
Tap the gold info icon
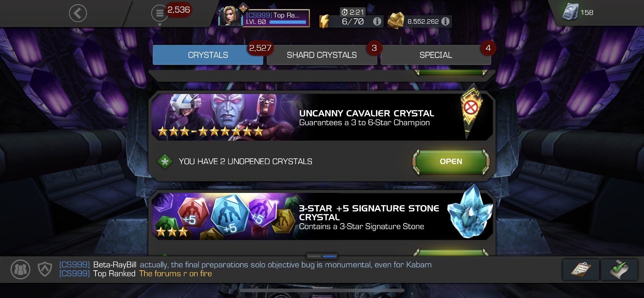pyautogui.click(x=446, y=21)
